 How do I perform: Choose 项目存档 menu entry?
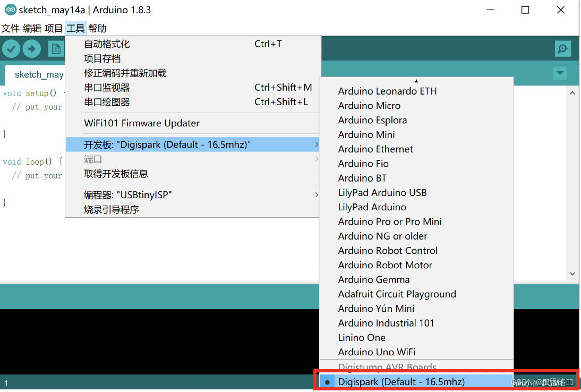click(193, 58)
